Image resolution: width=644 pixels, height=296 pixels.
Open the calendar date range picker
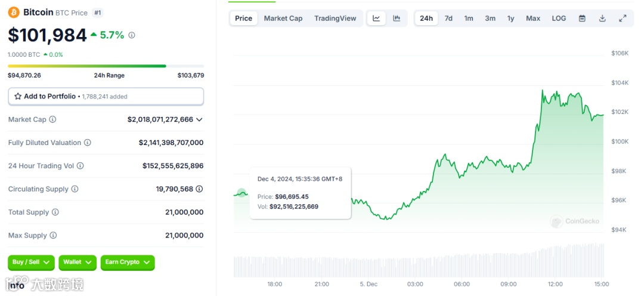(582, 18)
